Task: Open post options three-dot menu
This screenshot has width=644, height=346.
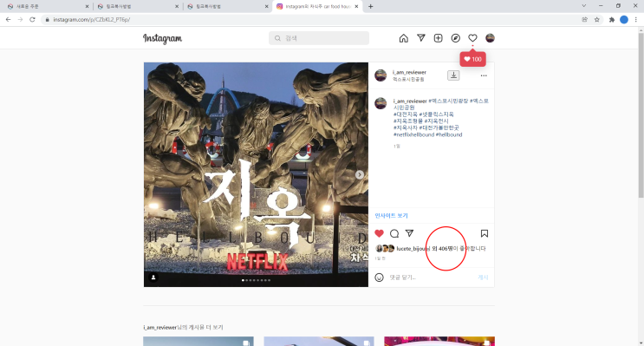Action: click(484, 75)
